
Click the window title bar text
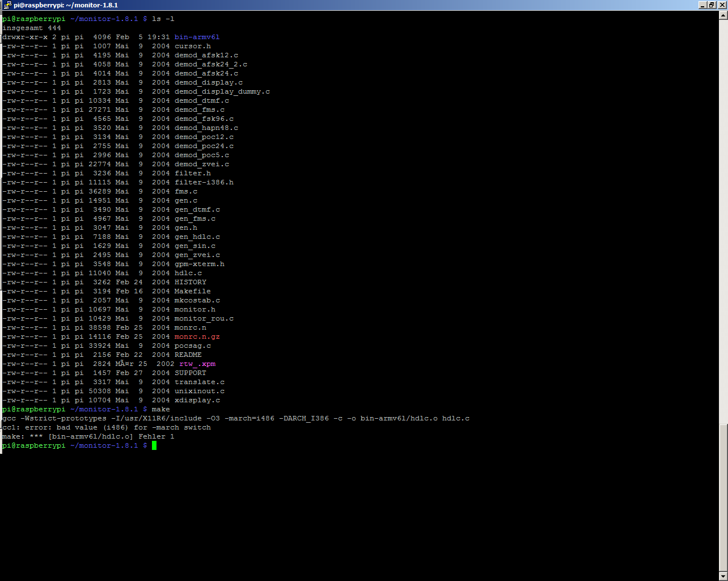[66, 5]
